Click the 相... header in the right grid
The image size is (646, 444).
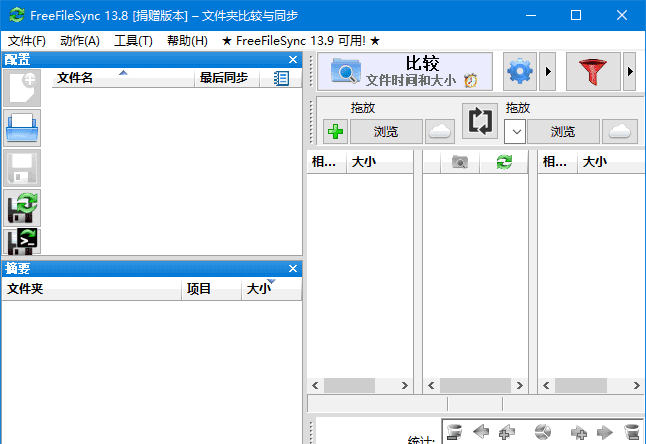(557, 162)
